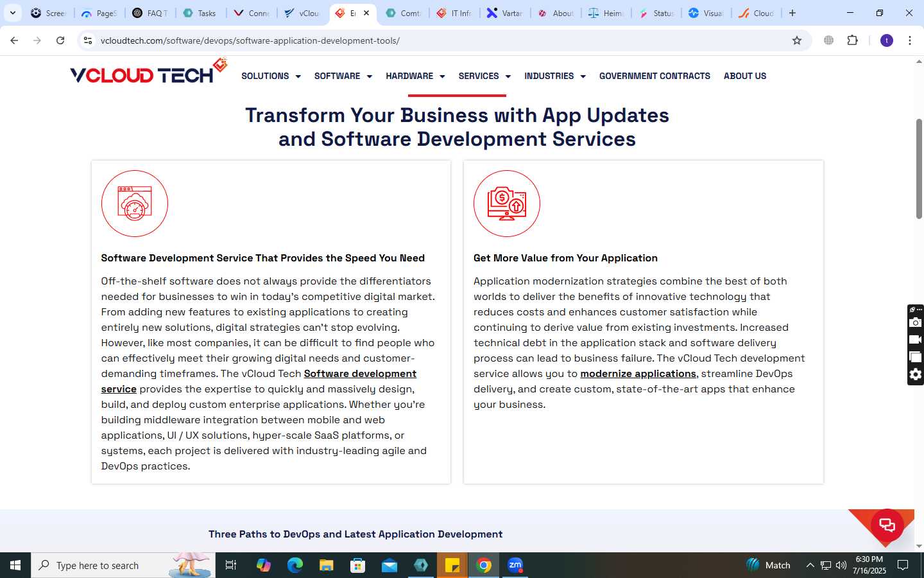Open the Windows Start menu
Viewport: 924px width, 578px height.
coord(15,565)
